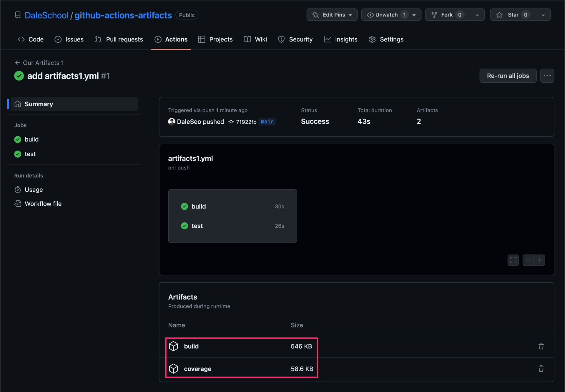565x392 pixels.
Task: Open the Workflow file from the sidebar
Action: (x=43, y=203)
